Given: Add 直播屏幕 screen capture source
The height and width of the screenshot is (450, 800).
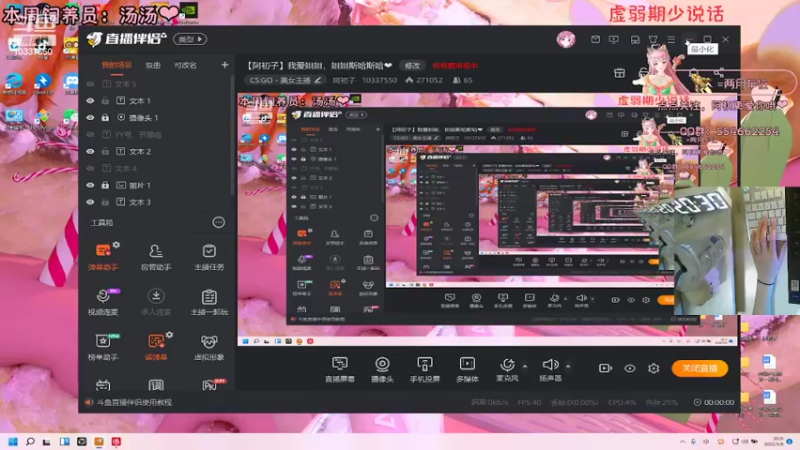Looking at the screenshot, I should tap(339, 369).
